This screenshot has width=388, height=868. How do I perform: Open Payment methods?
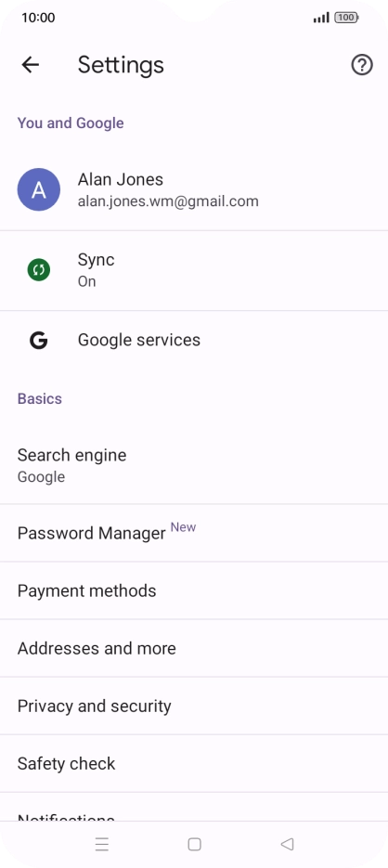[x=194, y=590]
